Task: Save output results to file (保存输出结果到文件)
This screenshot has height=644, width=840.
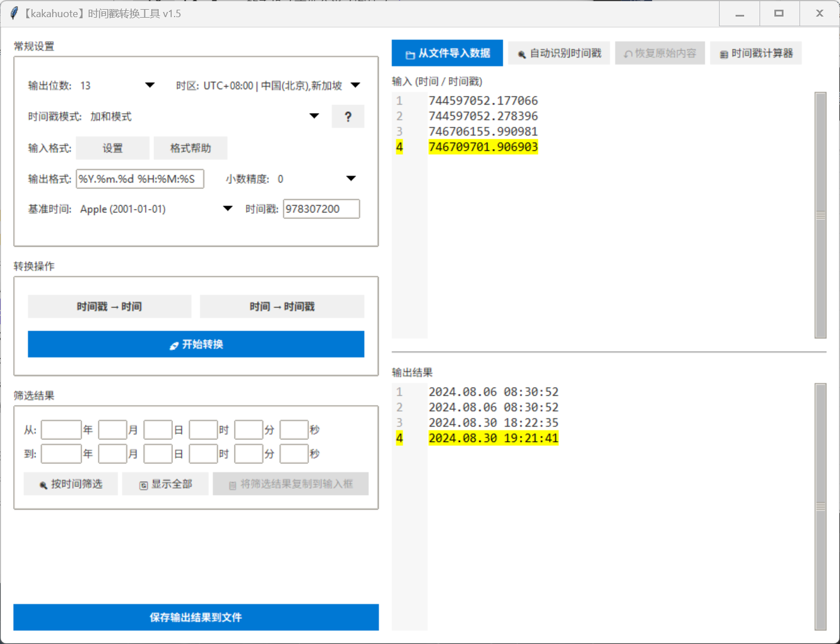Action: 196,617
